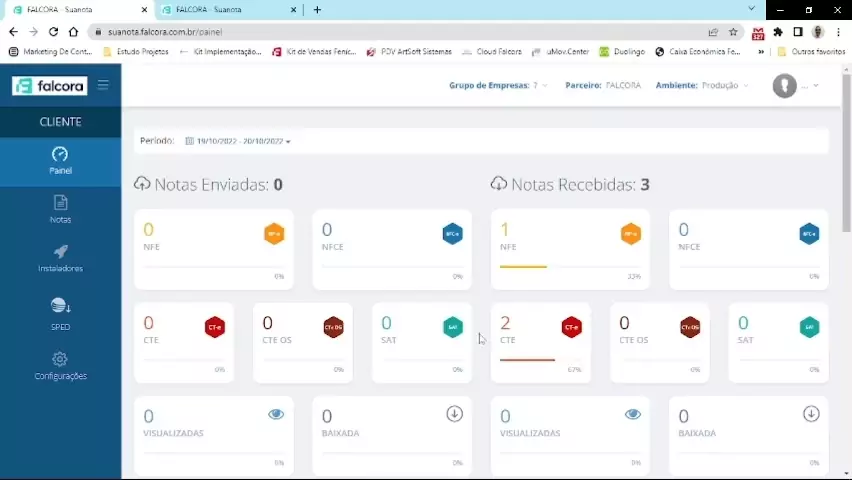Click the Falcora logo

(50, 86)
